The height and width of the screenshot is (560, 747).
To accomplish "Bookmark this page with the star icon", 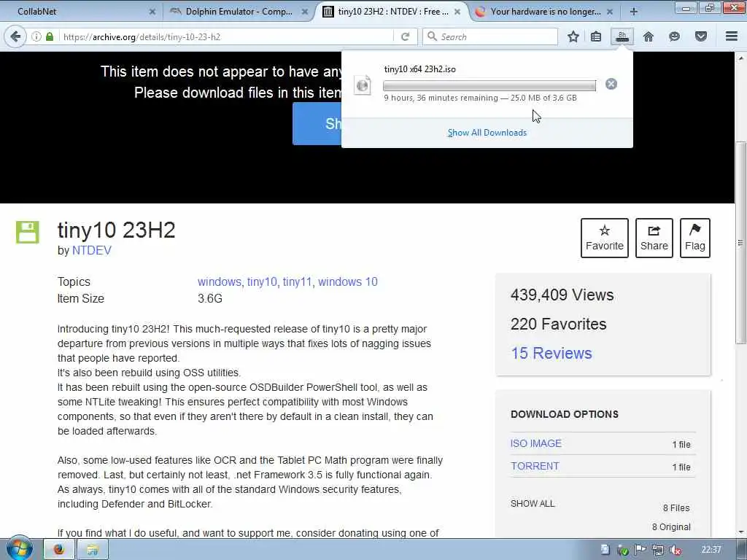I will click(x=573, y=36).
